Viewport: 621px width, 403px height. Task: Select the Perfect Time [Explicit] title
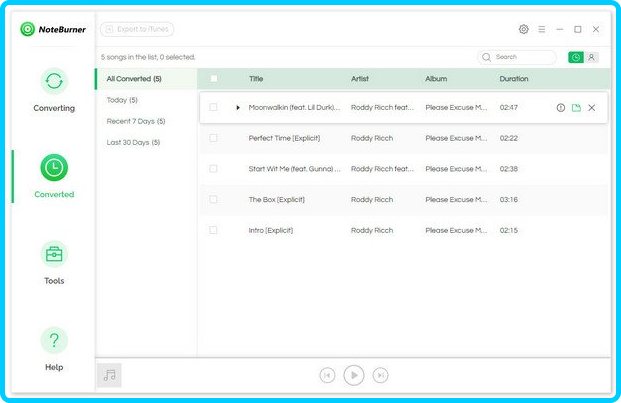coord(284,138)
